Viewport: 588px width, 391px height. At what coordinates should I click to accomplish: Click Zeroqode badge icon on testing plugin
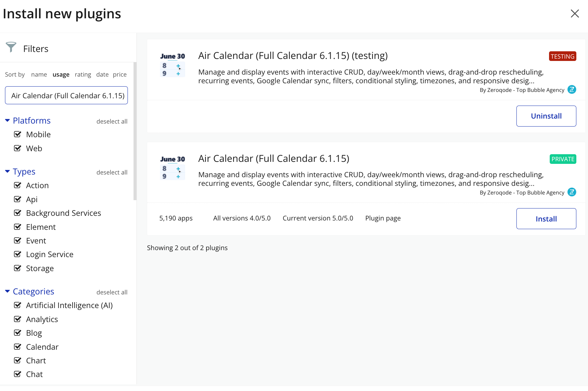(572, 90)
